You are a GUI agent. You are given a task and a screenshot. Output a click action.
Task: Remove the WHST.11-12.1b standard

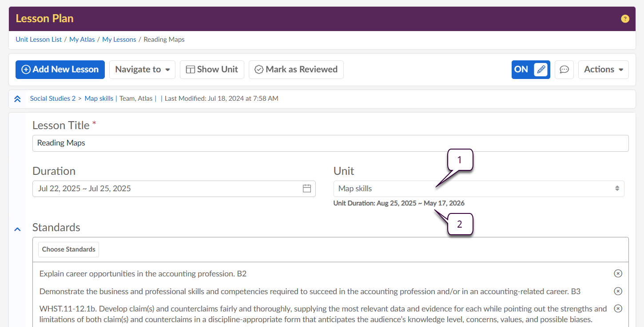coord(617,308)
